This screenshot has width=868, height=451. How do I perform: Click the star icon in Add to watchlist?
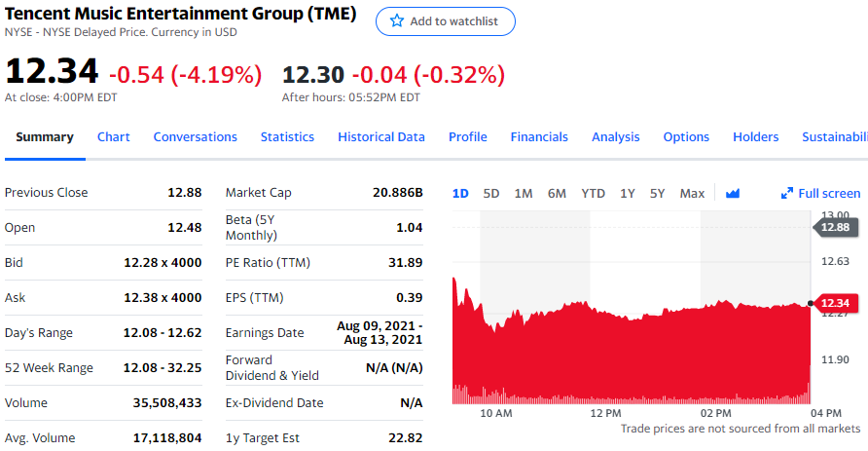[x=396, y=21]
